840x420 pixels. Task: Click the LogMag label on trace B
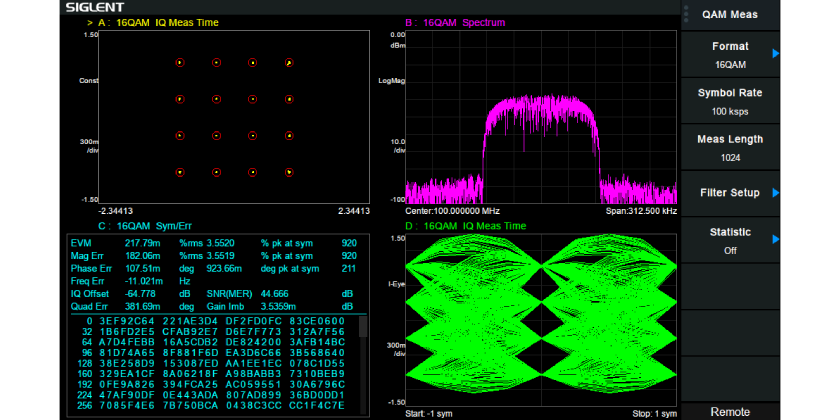point(392,81)
